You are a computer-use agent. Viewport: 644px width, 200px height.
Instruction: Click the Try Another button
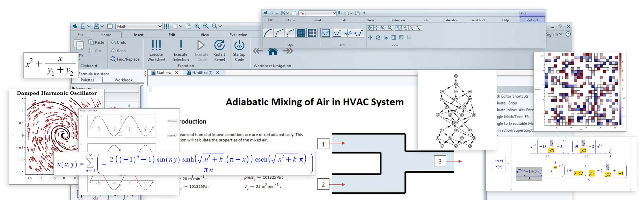pos(172,135)
